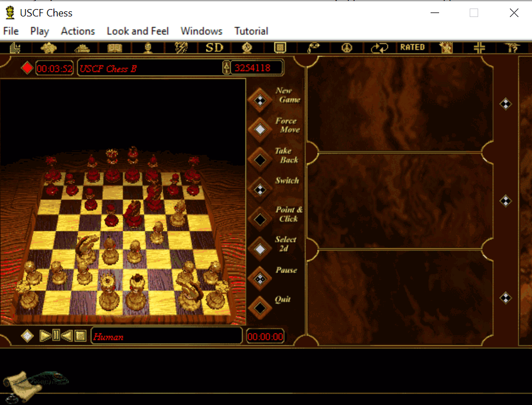Screen dimensions: 532x405
Task: Click the play forward arrow button
Action: click(45, 336)
